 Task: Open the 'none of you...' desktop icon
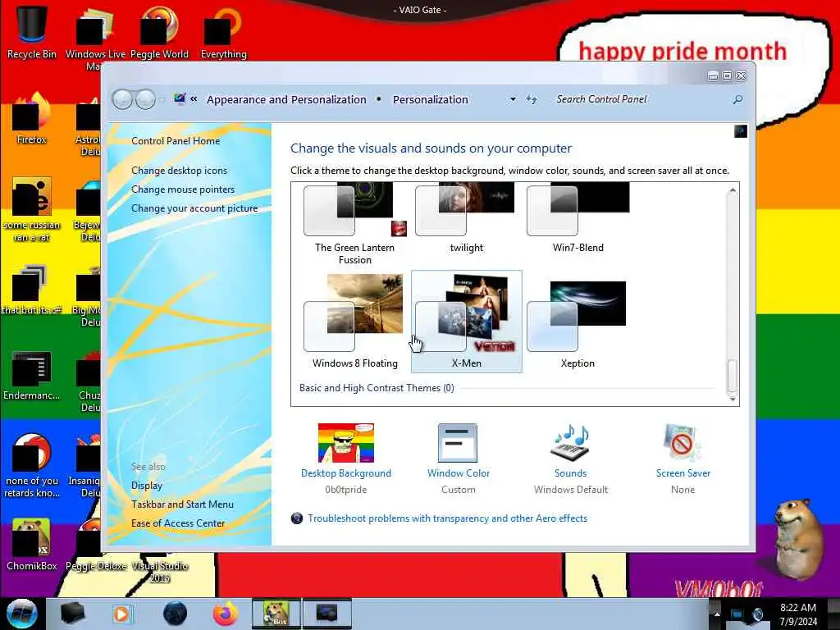32,466
